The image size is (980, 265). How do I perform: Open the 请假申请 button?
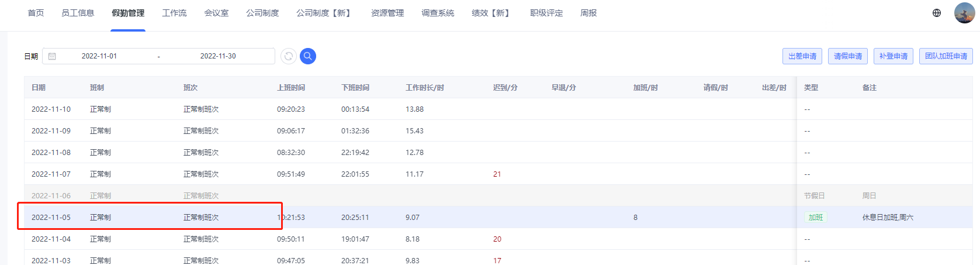(x=848, y=56)
